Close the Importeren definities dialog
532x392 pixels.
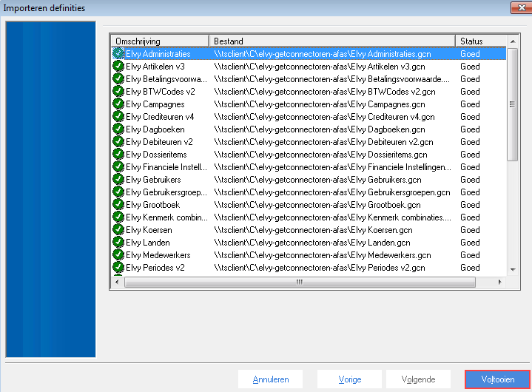click(522, 7)
